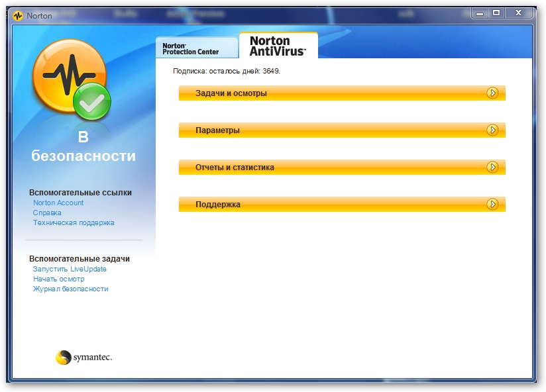Image resolution: width=546 pixels, height=392 pixels.
Task: Open the Справка help link
Action: [x=47, y=213]
